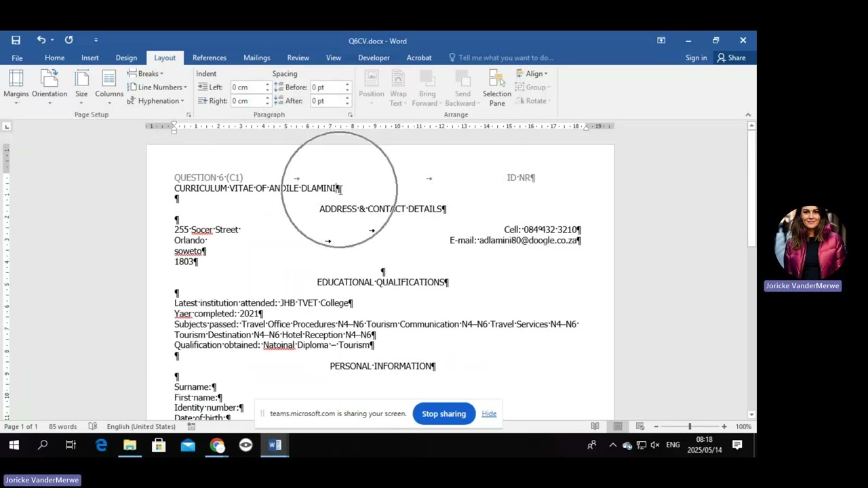Open the page Size menu
This screenshot has height=488, width=868.
[x=81, y=88]
